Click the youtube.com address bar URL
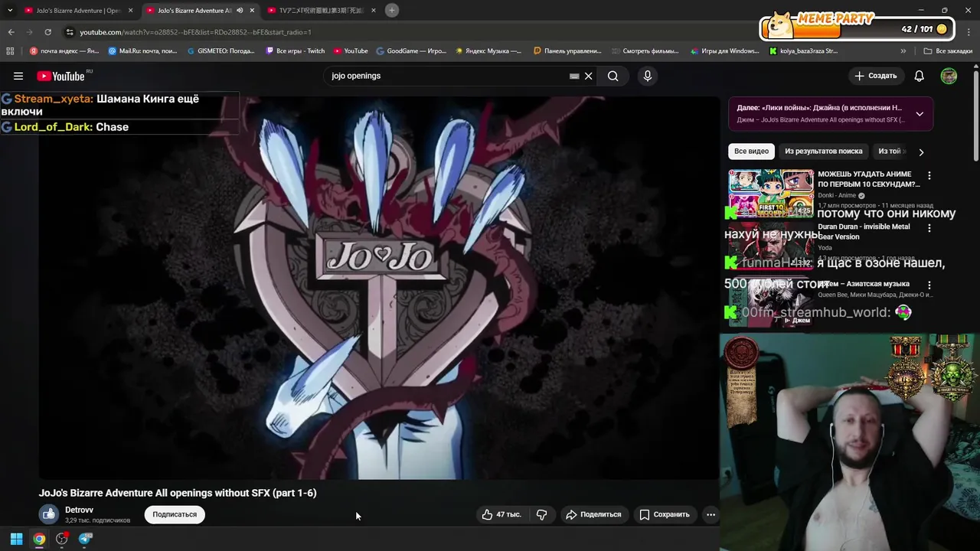Image resolution: width=980 pixels, height=551 pixels. pyautogui.click(x=195, y=32)
